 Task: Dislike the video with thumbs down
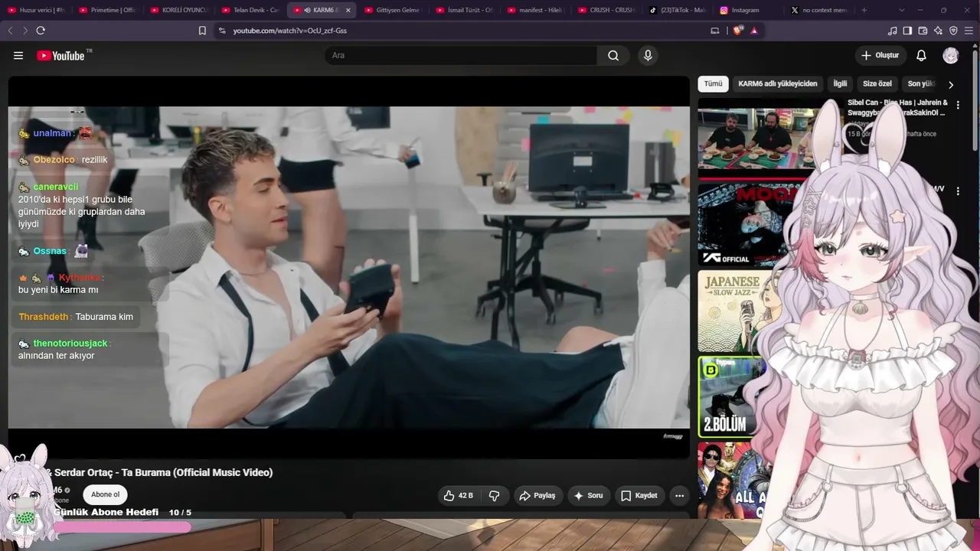tap(494, 495)
